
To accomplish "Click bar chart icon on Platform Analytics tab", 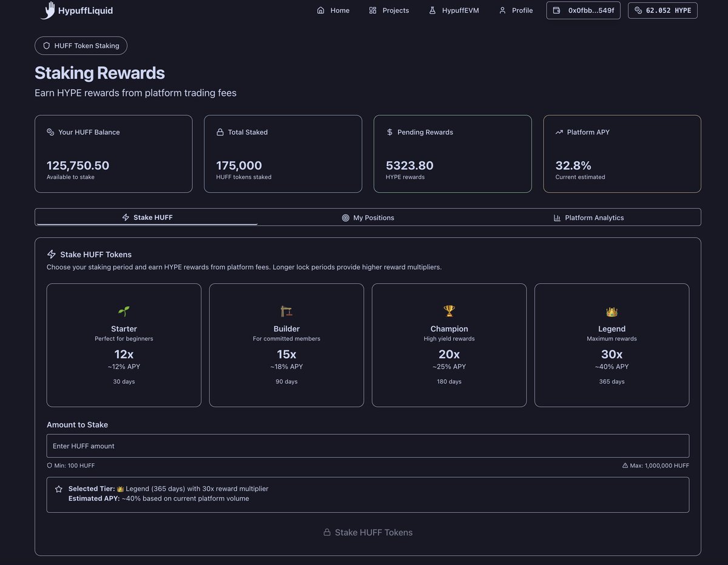I will (x=558, y=218).
